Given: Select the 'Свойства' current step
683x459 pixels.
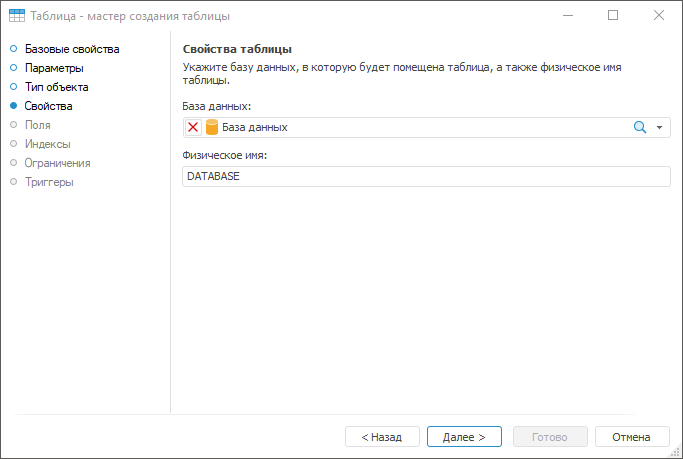Looking at the screenshot, I should click(48, 106).
